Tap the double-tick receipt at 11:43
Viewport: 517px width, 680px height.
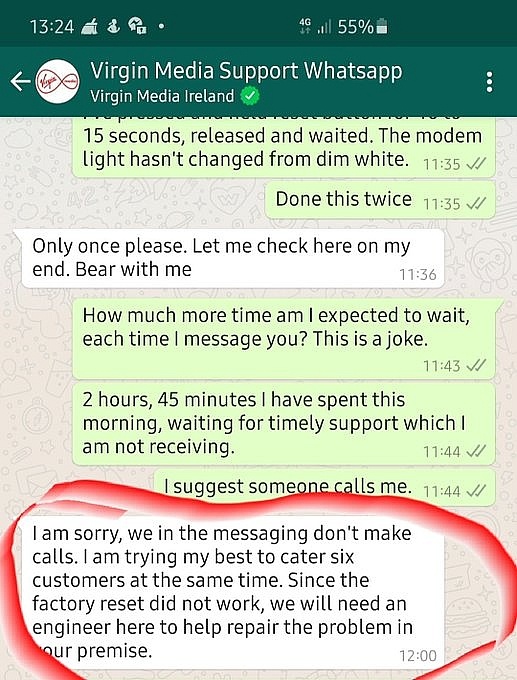[x=476, y=366]
